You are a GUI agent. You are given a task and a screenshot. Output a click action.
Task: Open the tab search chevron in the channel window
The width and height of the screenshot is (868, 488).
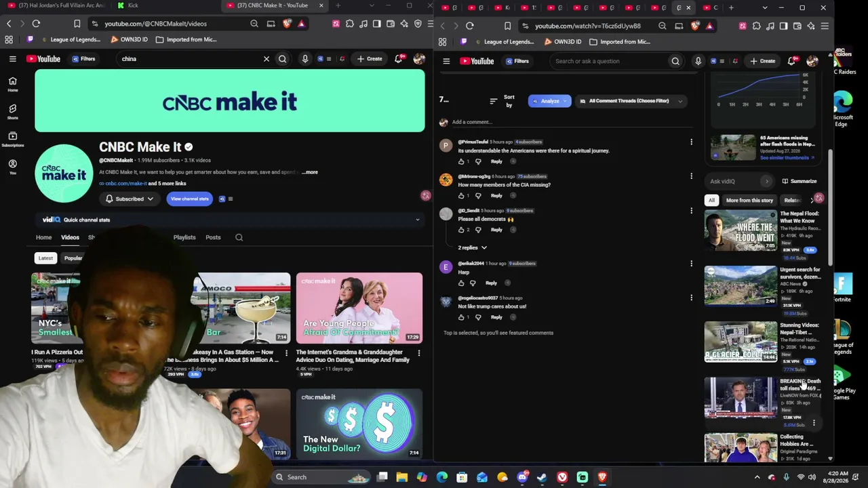(372, 5)
